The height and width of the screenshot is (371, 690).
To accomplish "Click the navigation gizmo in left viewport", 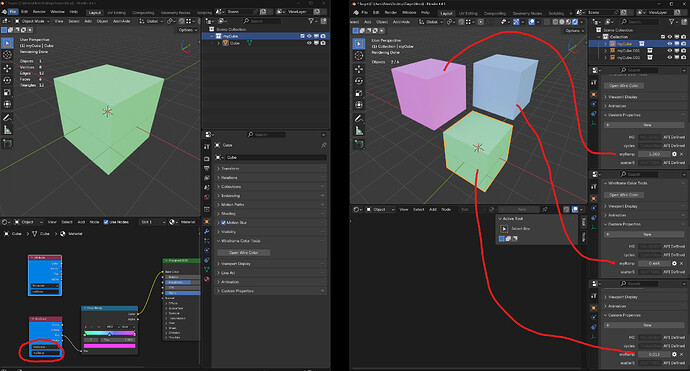I will pyautogui.click(x=185, y=47).
